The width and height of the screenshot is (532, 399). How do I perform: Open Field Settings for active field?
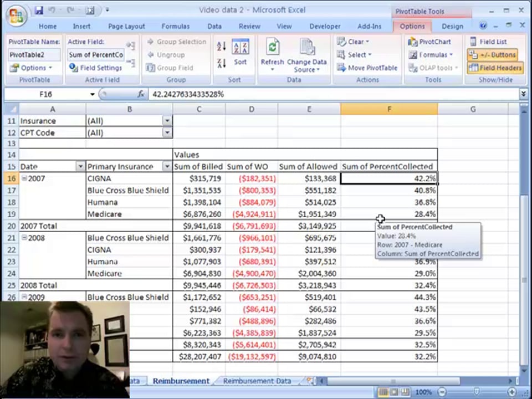(x=95, y=68)
